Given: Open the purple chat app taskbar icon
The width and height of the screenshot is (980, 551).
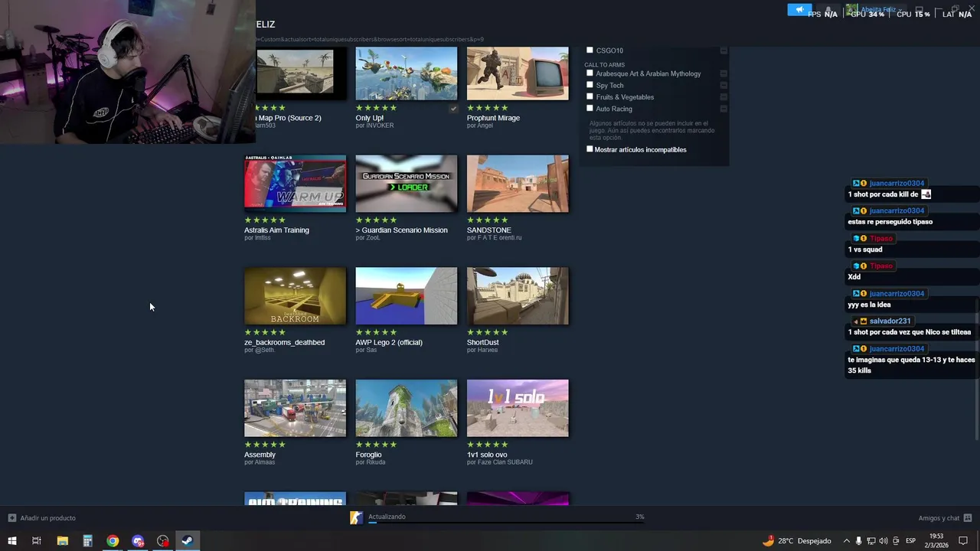Looking at the screenshot, I should 138,540.
